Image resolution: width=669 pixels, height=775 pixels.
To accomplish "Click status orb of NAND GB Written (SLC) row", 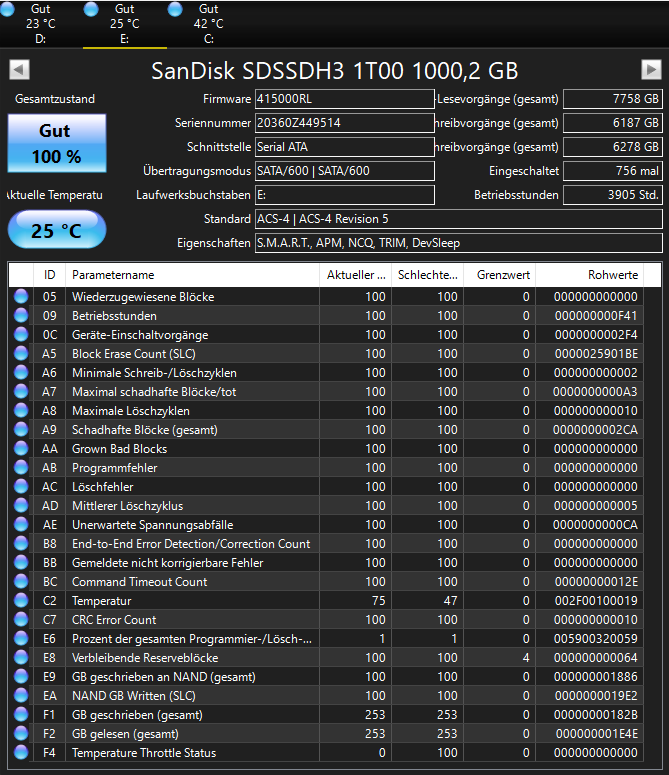I will tap(21, 695).
